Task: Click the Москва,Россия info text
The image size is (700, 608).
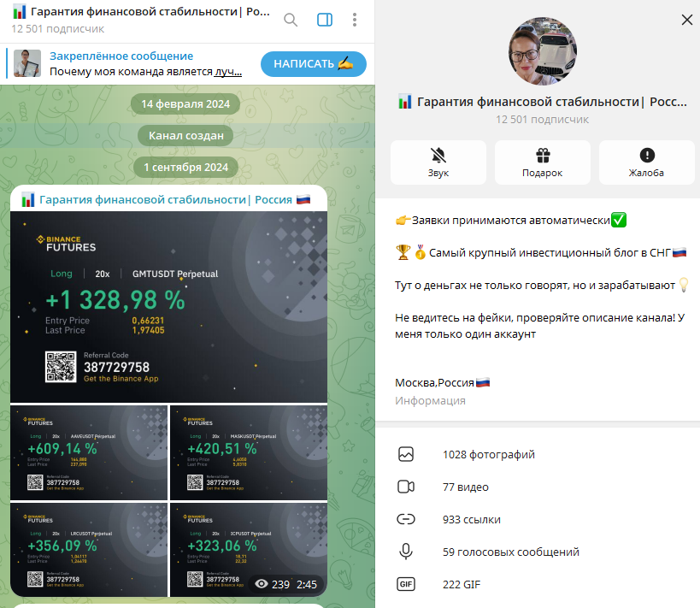Action: (443, 383)
